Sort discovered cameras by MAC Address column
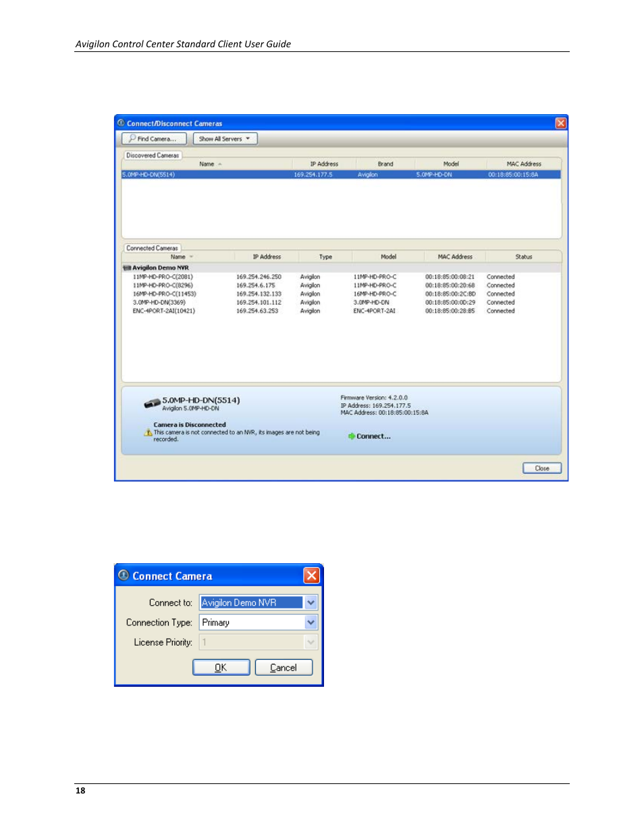The image size is (644, 834). [x=524, y=164]
